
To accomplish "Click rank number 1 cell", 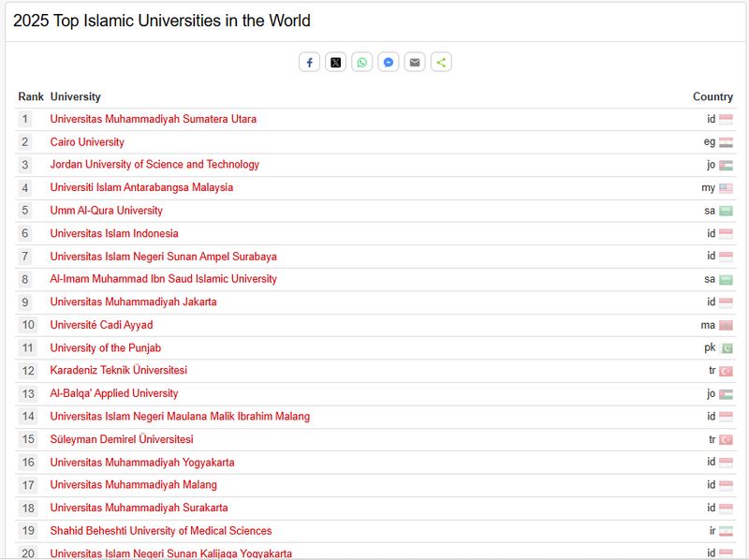I will (25, 119).
